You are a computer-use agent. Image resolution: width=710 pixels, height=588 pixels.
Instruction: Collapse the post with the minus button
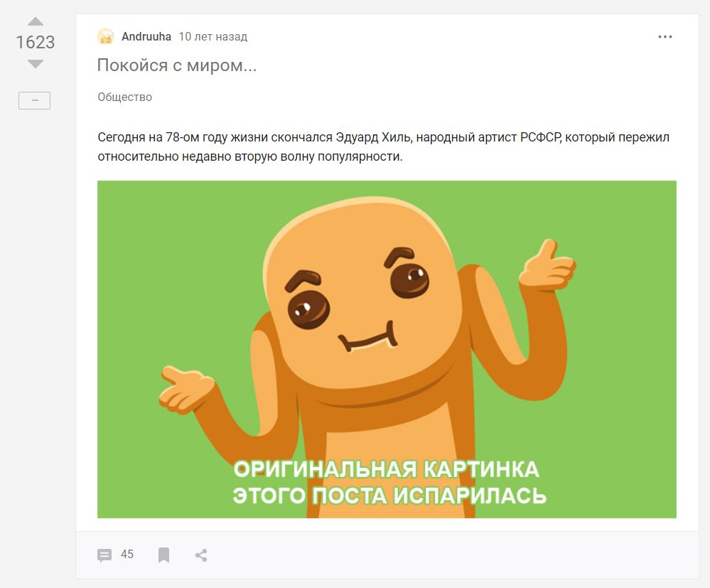coord(34,100)
